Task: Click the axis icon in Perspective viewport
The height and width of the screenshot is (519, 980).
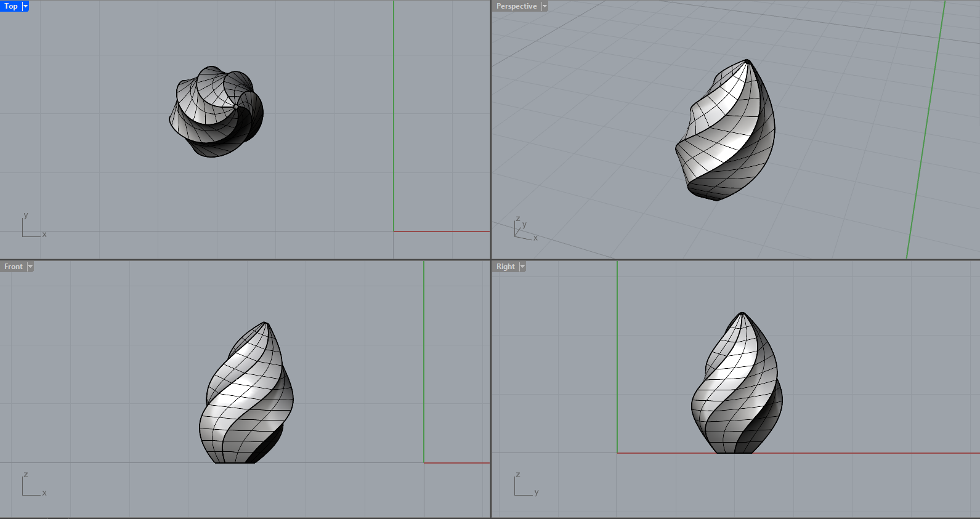Action: tap(525, 228)
